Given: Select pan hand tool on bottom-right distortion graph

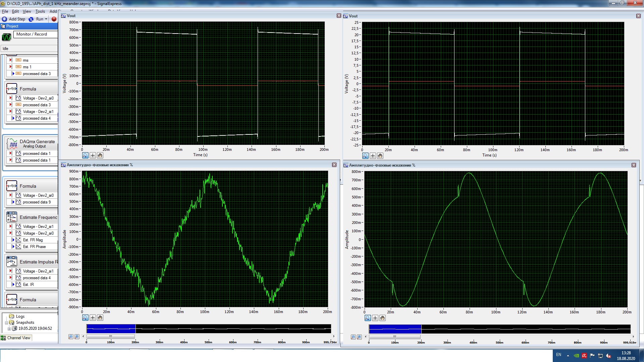Looking at the screenshot, I should tap(382, 318).
